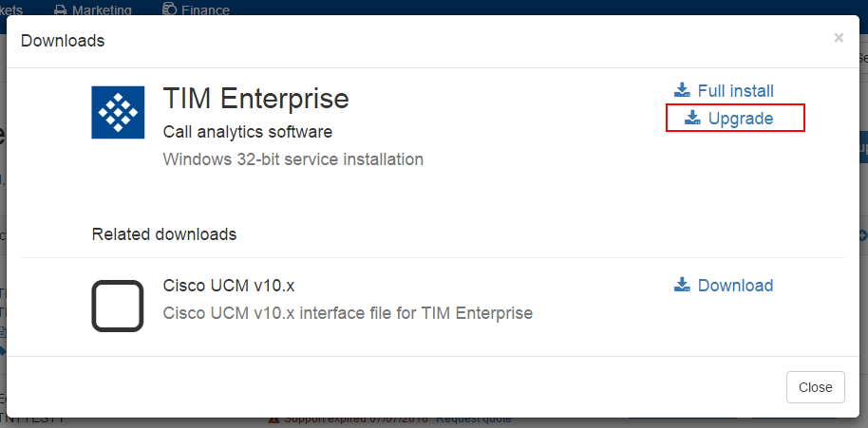Click the Finance coins icon in the navbar
This screenshot has height=428, width=868.
pos(169,10)
